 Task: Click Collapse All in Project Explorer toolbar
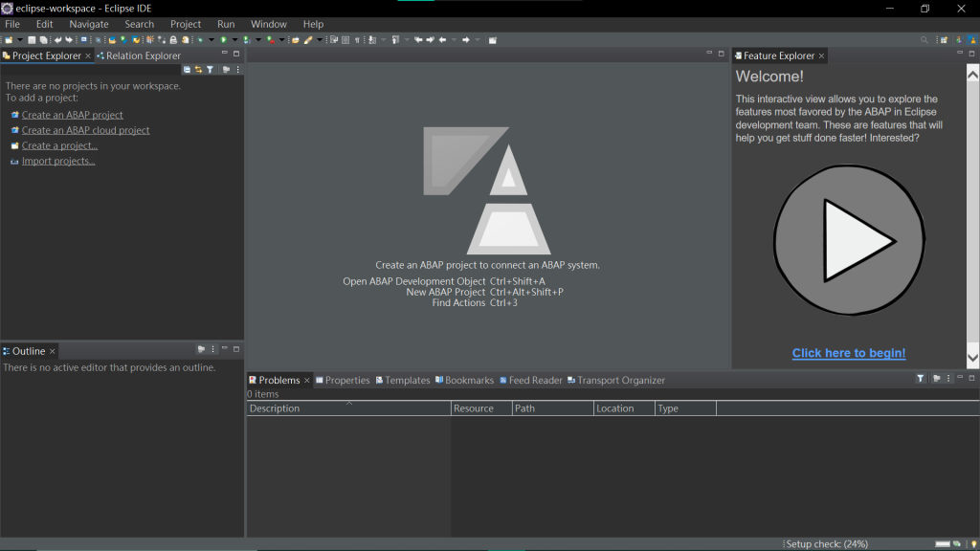[187, 69]
